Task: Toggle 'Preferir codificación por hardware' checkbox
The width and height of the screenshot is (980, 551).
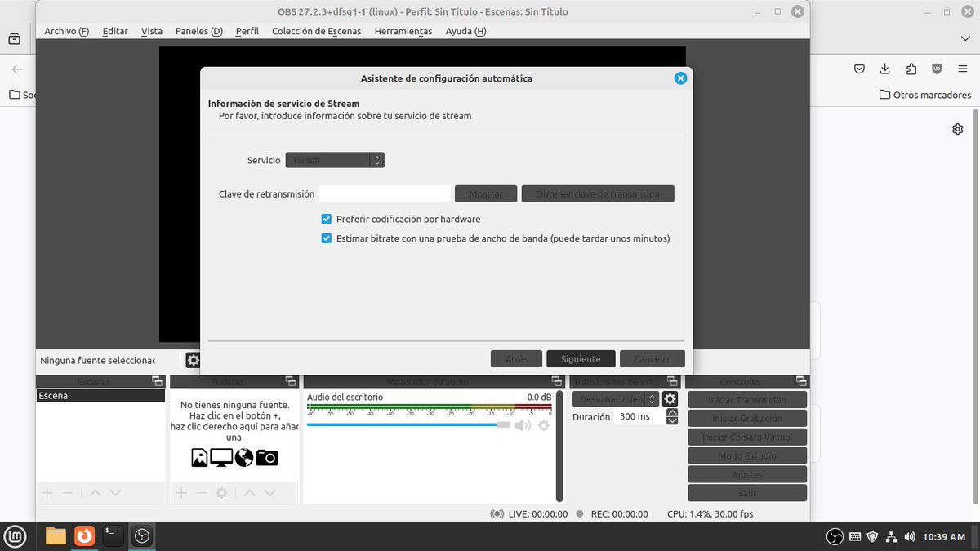Action: (327, 220)
